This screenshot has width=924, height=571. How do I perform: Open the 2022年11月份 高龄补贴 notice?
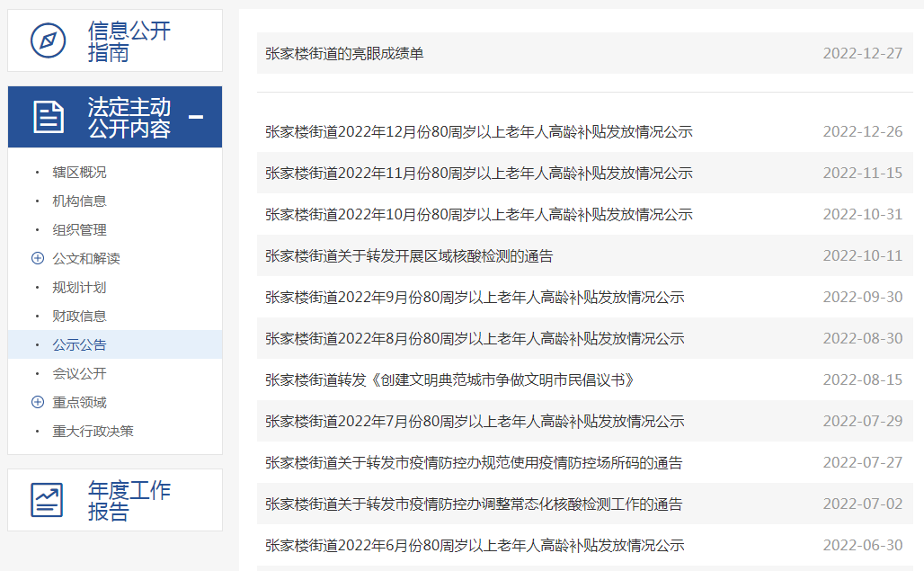point(478,174)
